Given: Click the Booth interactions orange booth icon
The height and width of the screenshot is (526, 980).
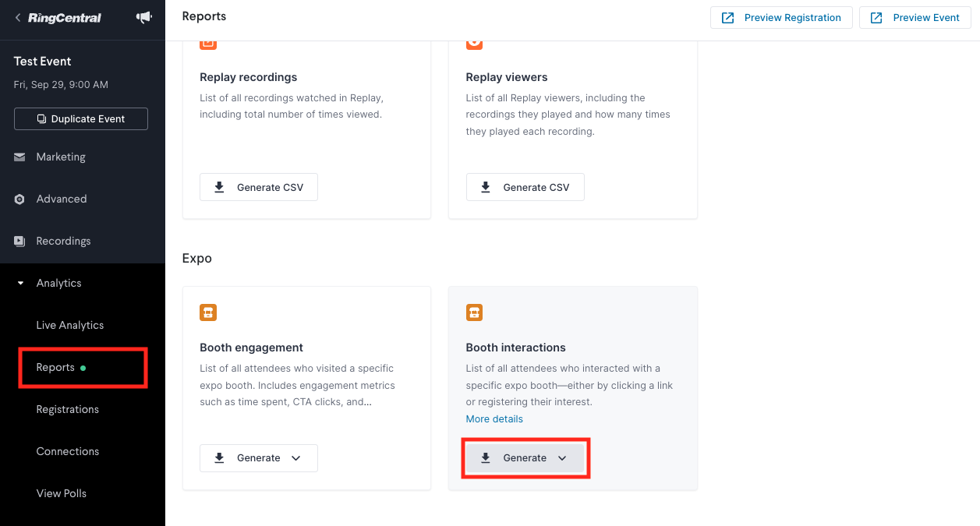Looking at the screenshot, I should pos(474,312).
